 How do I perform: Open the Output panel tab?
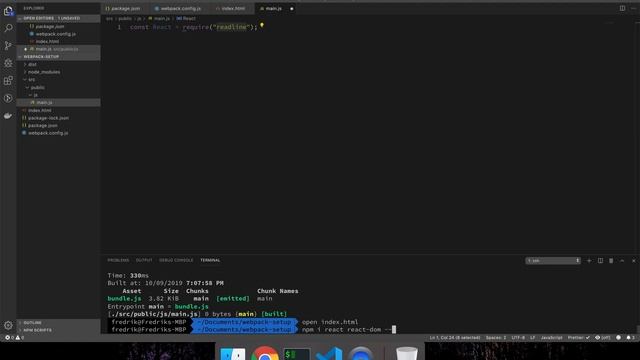click(x=144, y=260)
